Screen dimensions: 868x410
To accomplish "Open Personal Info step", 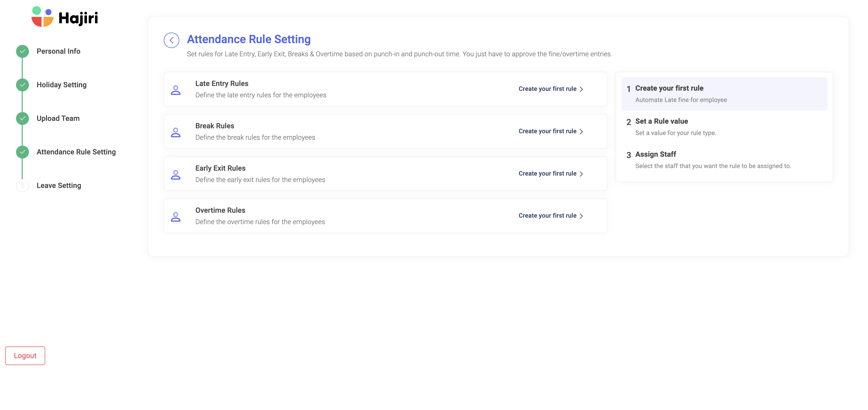I will [x=58, y=51].
